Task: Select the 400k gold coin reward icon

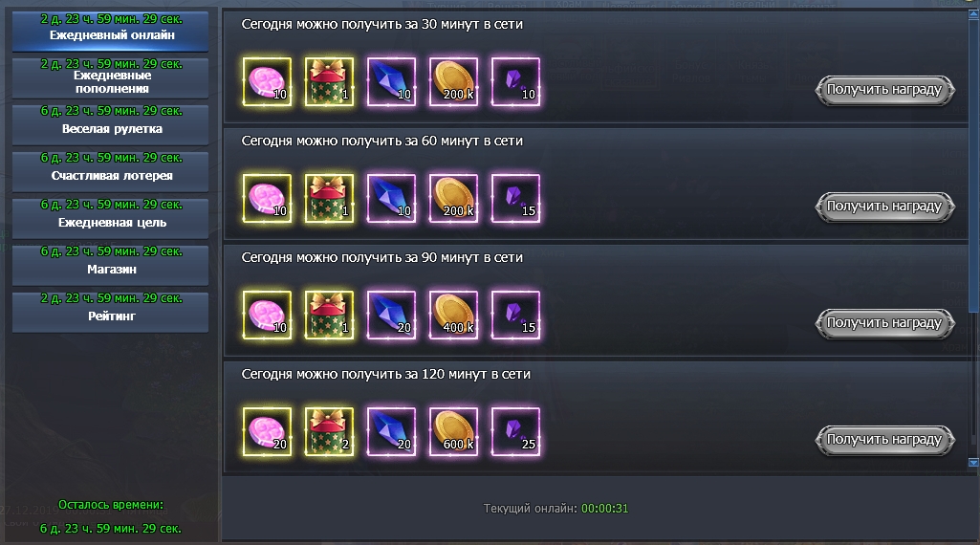Action: 454,315
